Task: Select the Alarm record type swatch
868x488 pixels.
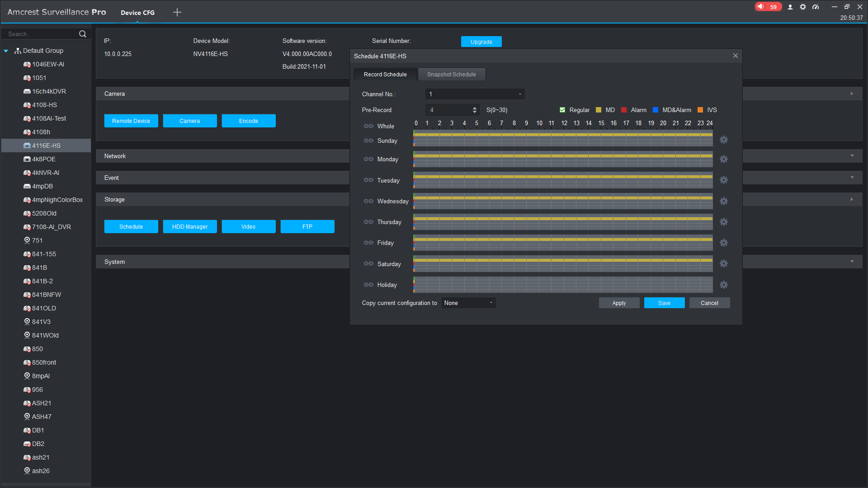Action: (624, 110)
